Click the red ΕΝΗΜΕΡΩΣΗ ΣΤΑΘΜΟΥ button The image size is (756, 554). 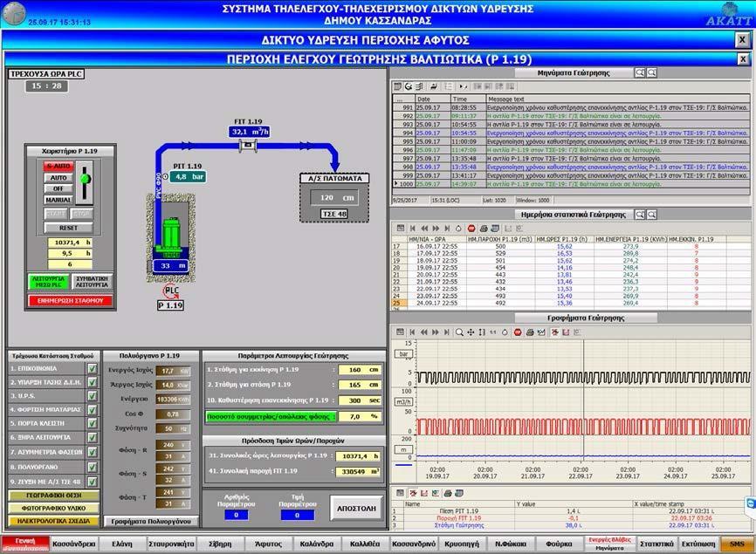tap(70, 301)
